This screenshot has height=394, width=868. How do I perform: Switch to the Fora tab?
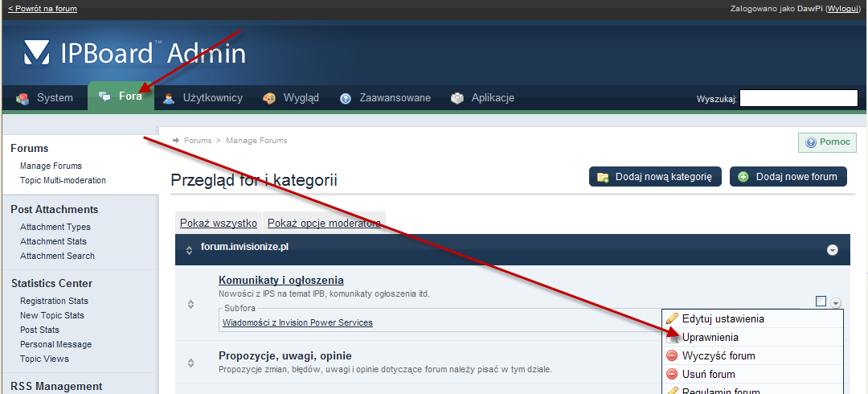point(121,96)
